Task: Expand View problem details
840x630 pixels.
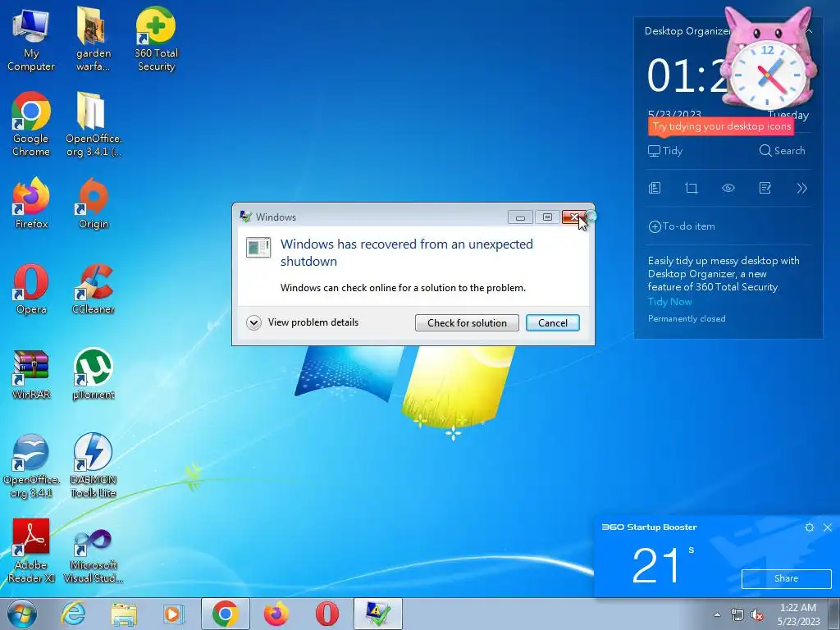Action: 303,322
